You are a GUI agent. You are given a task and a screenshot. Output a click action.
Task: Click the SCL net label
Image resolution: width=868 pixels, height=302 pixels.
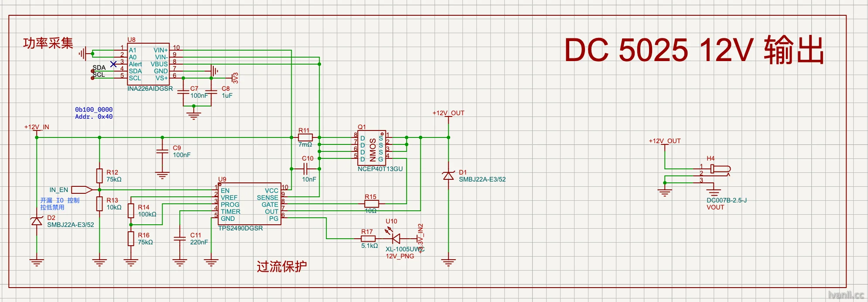tap(99, 75)
